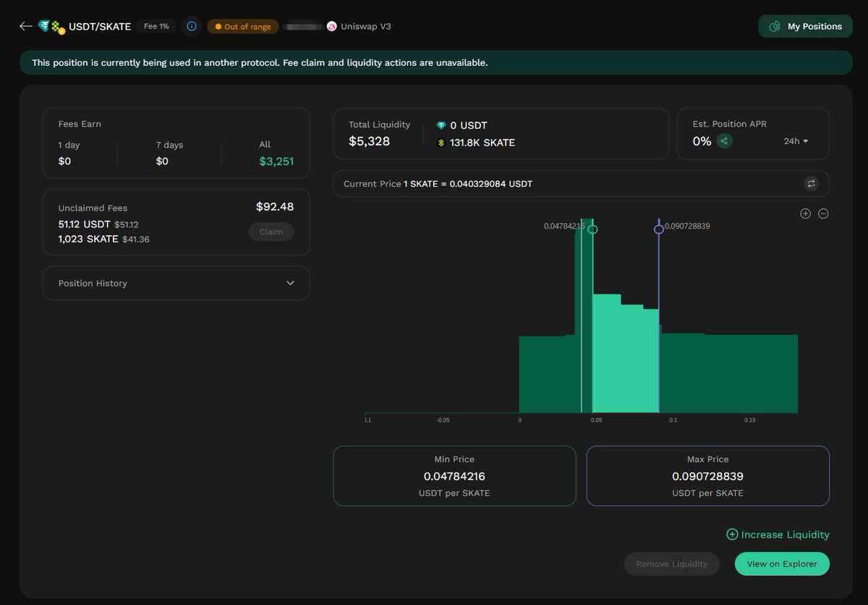The image size is (868, 605).
Task: Toggle the price direction swap icon
Action: click(811, 184)
